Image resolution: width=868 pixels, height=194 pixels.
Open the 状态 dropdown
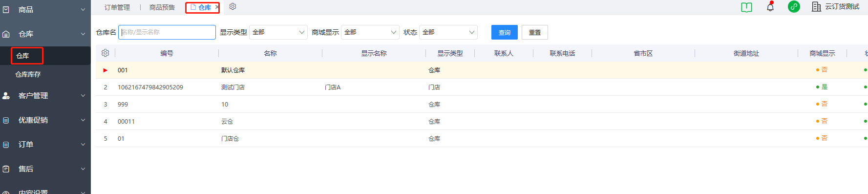click(448, 32)
